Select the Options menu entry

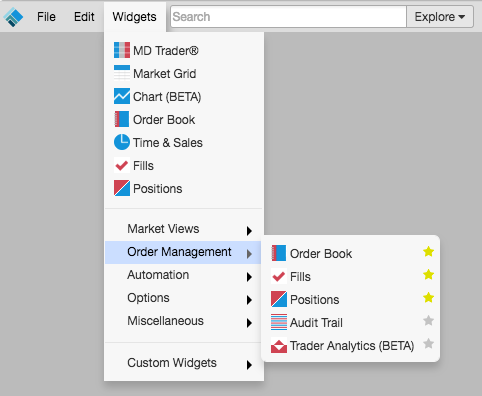[184, 298]
